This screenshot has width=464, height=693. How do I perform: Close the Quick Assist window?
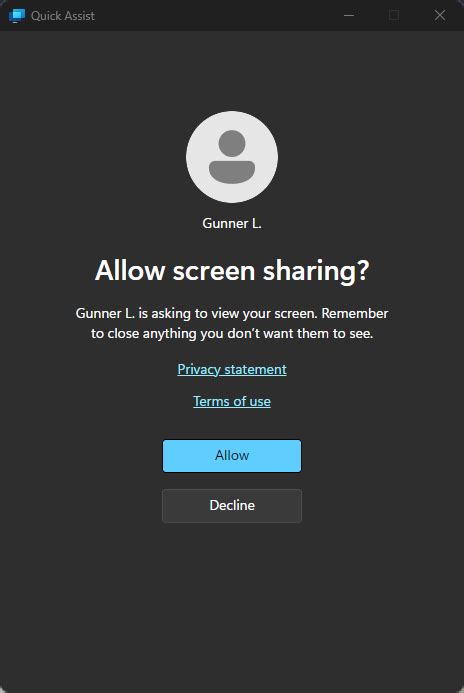click(440, 15)
